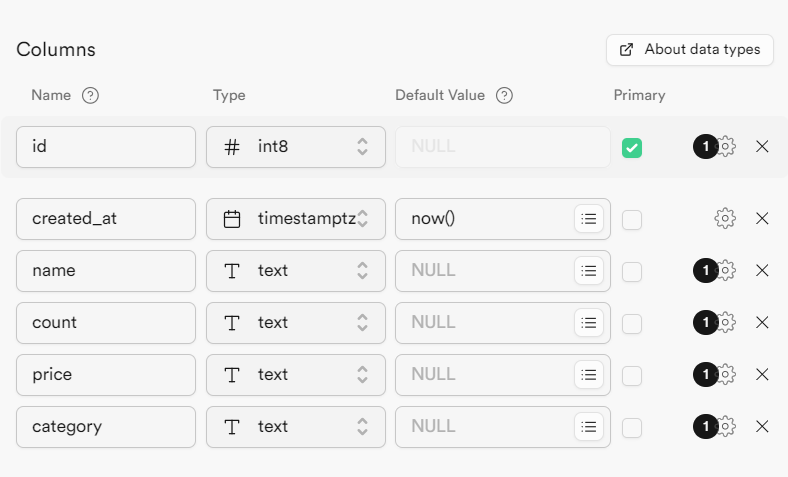This screenshot has width=788, height=477.
Task: Click suggestions list icon in name default value
Action: point(589,270)
